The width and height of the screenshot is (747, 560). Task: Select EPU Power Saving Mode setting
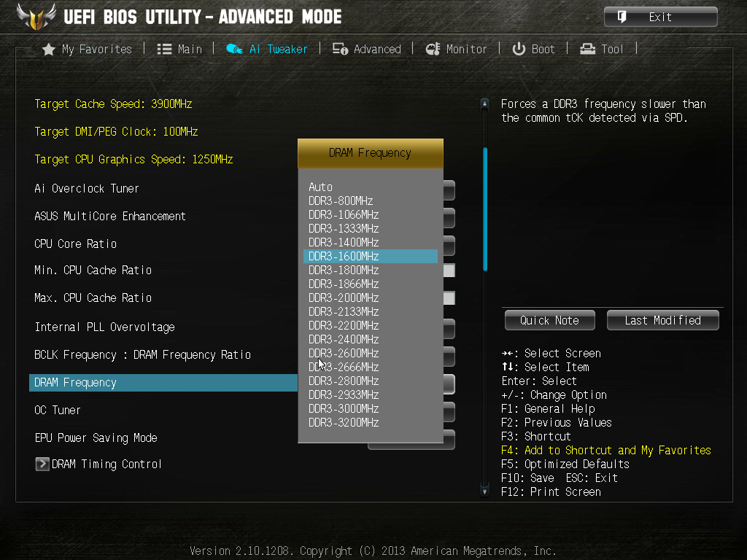[x=96, y=437]
